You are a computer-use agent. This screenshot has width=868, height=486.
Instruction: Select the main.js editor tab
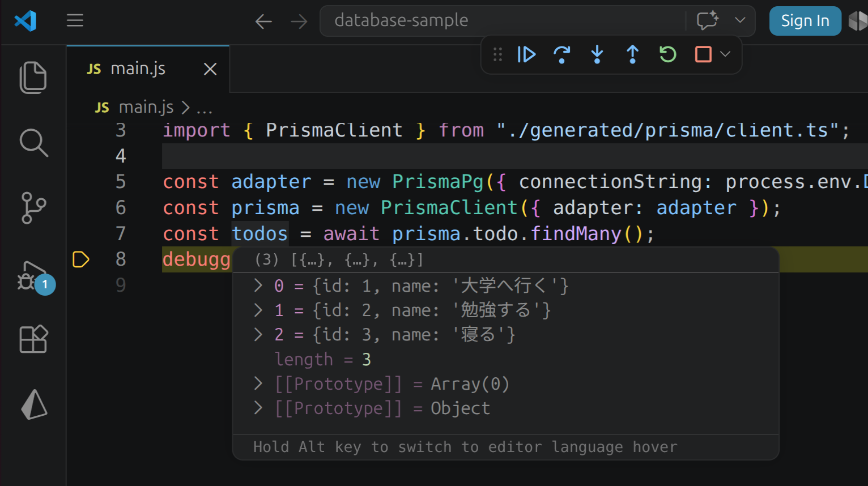(x=148, y=69)
